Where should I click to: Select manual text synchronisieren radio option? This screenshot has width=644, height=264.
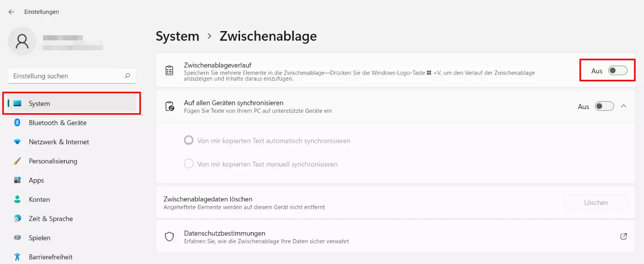tap(189, 164)
